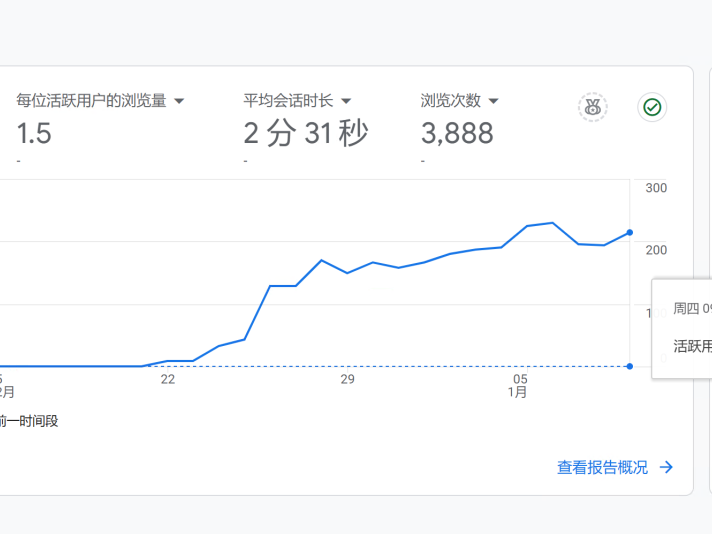Click the insights medal icon
Screen dimensions: 712x534
[593, 107]
